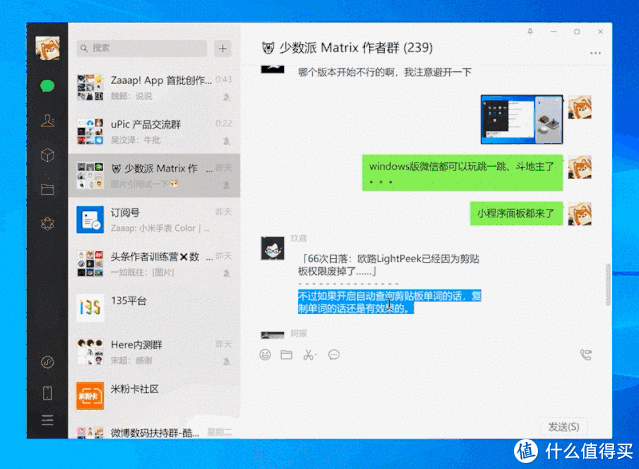Click the windows版微信 green message bubble
The width and height of the screenshot is (639, 469).
pyautogui.click(x=463, y=172)
